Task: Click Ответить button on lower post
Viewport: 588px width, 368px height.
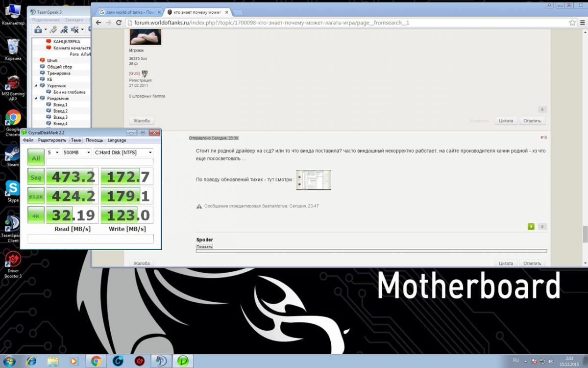Action: click(532, 263)
